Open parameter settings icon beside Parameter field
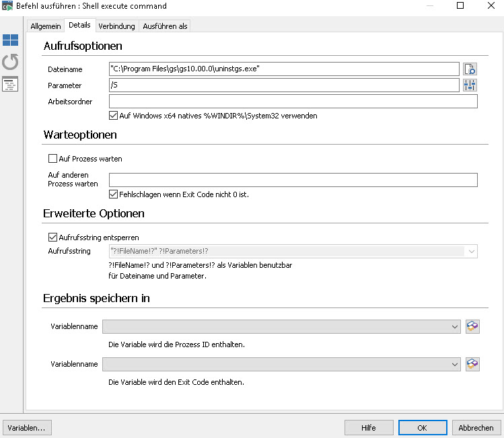This screenshot has width=504, height=438. pos(470,85)
